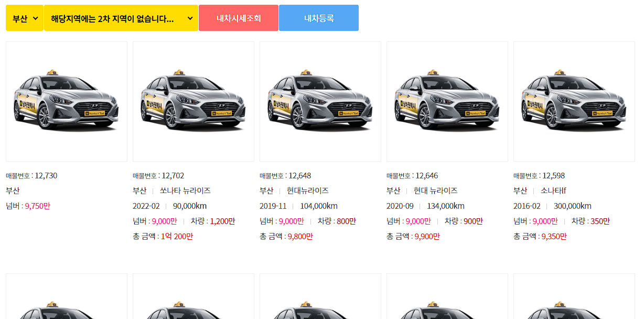View the 소나타lf taxi photo for listing 12,598
Viewport: 644px width, 319px height.
pos(574,101)
